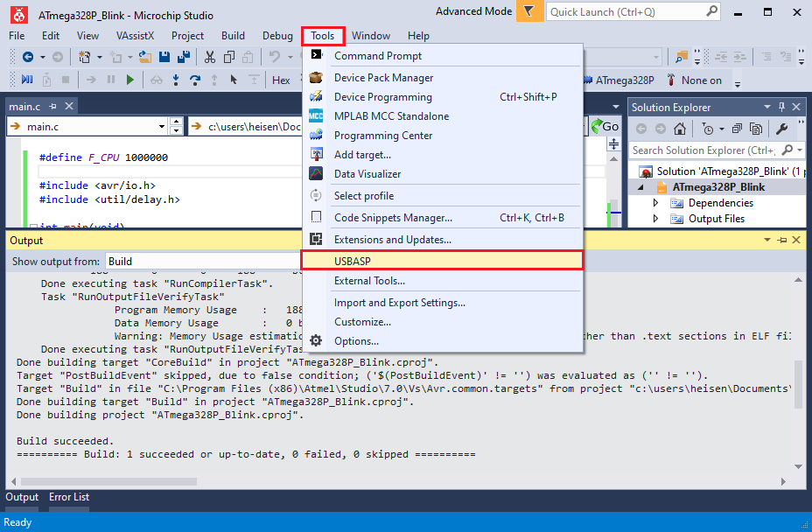The width and height of the screenshot is (812, 532).
Task: Click the Advanced Mode filter funnel icon
Action: [529, 11]
